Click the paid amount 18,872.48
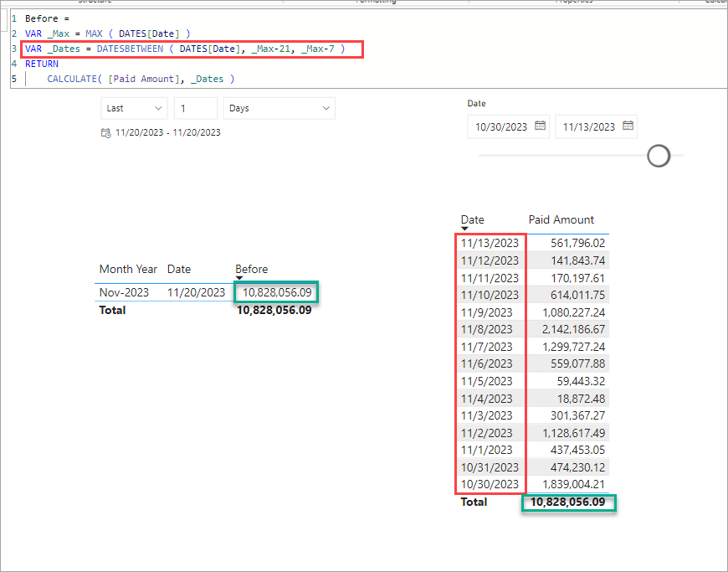This screenshot has height=572, width=728. 581,398
